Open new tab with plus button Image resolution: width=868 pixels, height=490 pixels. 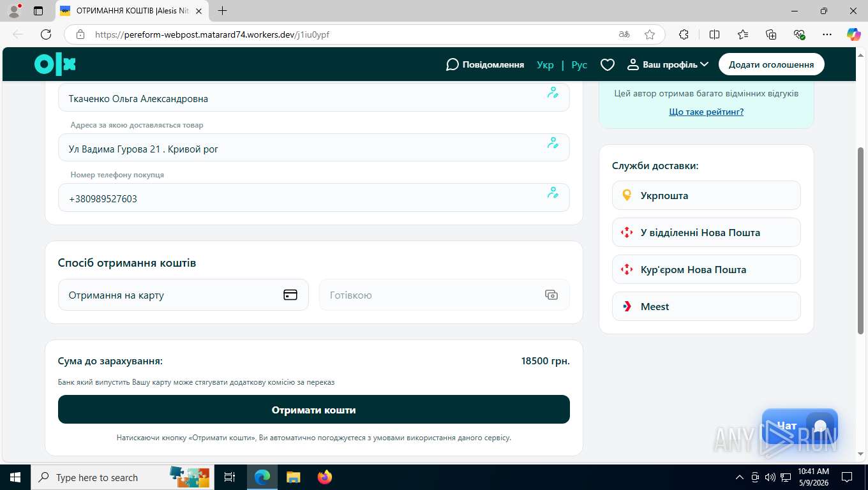point(222,11)
